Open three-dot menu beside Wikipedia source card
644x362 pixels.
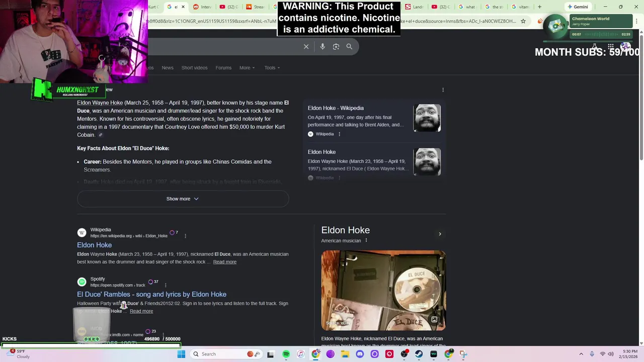tap(339, 134)
